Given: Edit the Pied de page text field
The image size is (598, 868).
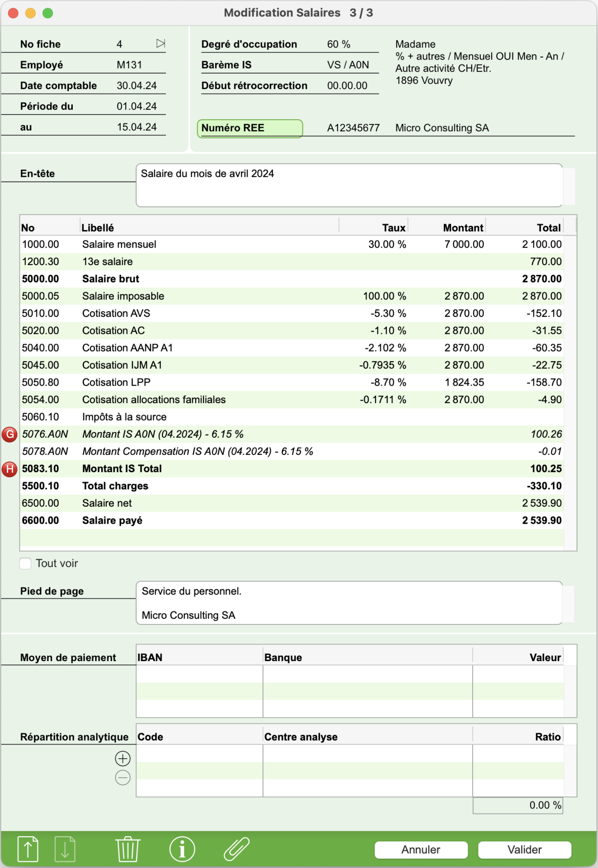Looking at the screenshot, I should click(x=349, y=603).
